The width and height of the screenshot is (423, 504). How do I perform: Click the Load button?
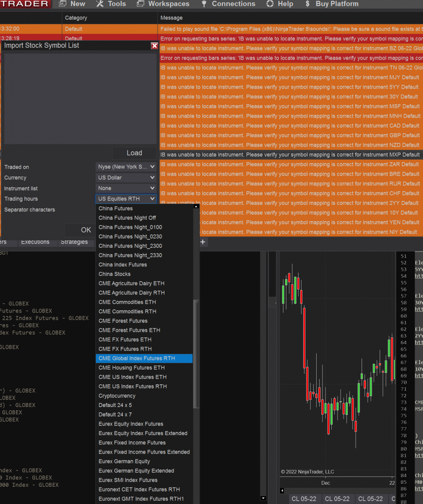(134, 153)
